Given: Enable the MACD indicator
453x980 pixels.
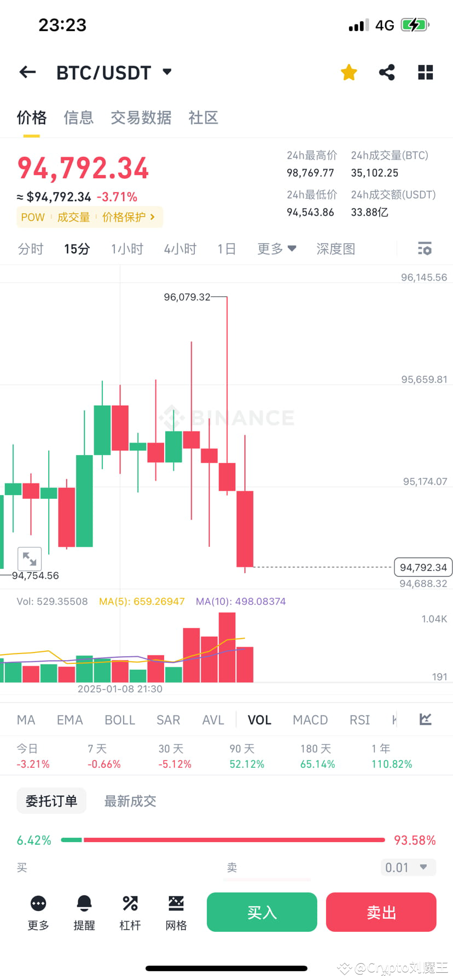Looking at the screenshot, I should coord(310,720).
